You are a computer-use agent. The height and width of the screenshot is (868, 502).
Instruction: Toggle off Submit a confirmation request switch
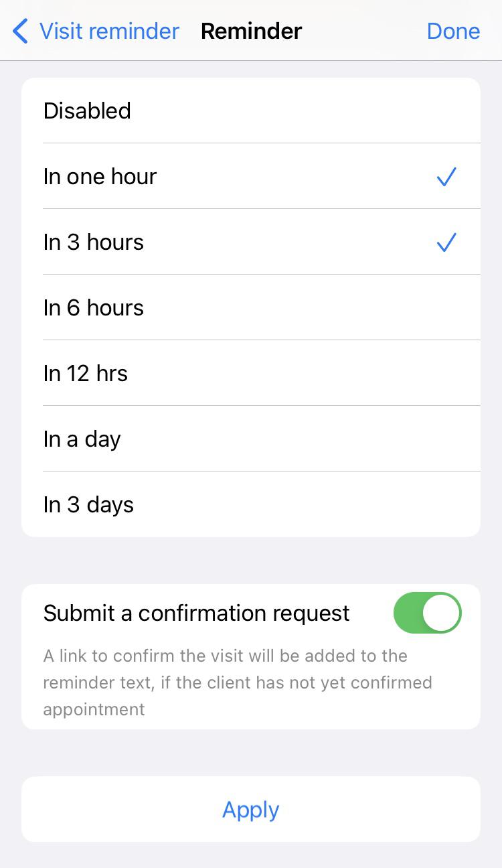428,613
